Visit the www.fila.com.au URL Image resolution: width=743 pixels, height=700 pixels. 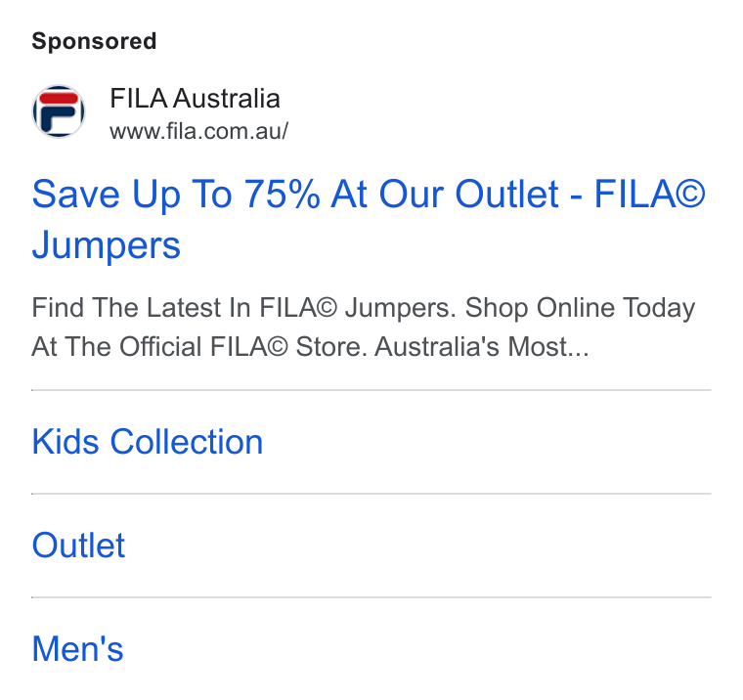(198, 131)
